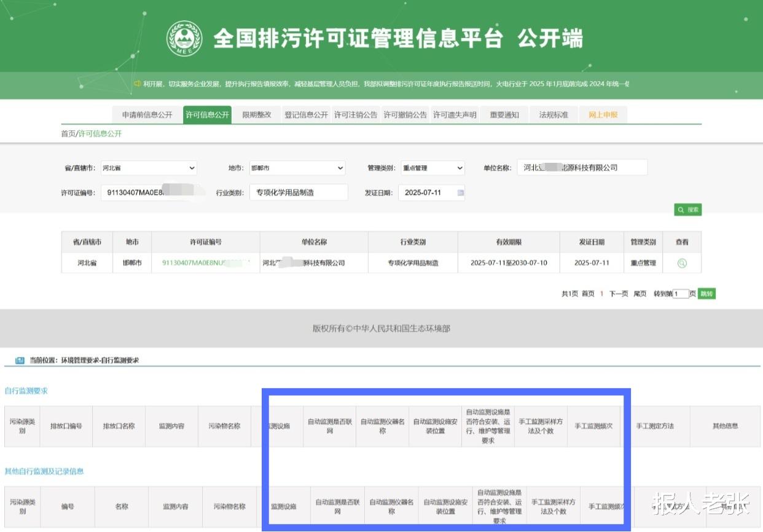Open the 许可撤销公告 tab

pos(405,115)
